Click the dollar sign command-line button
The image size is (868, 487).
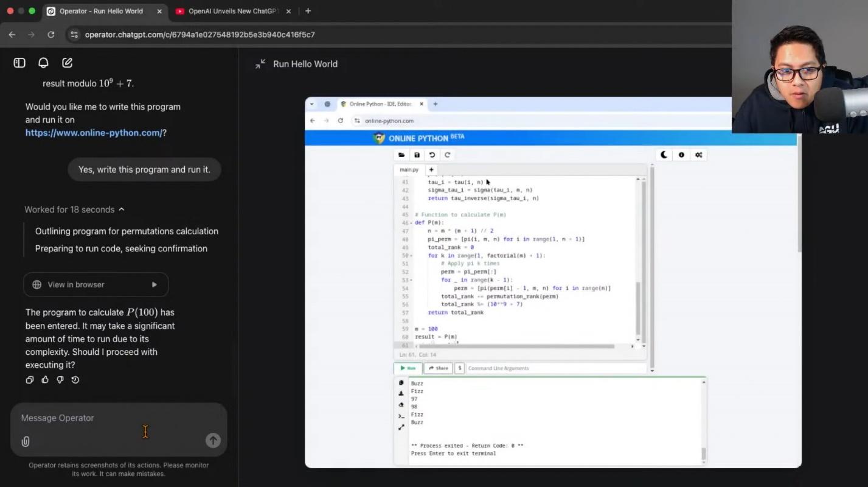459,368
